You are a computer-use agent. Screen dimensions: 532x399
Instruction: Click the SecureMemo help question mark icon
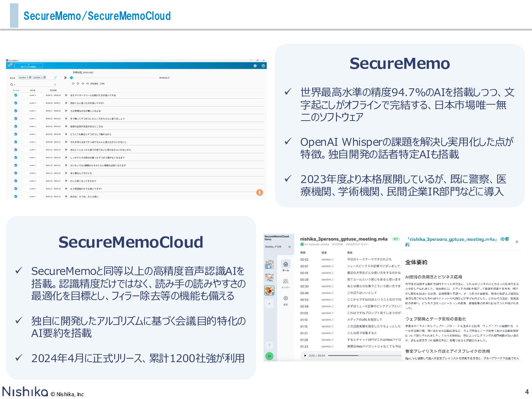pos(263,66)
